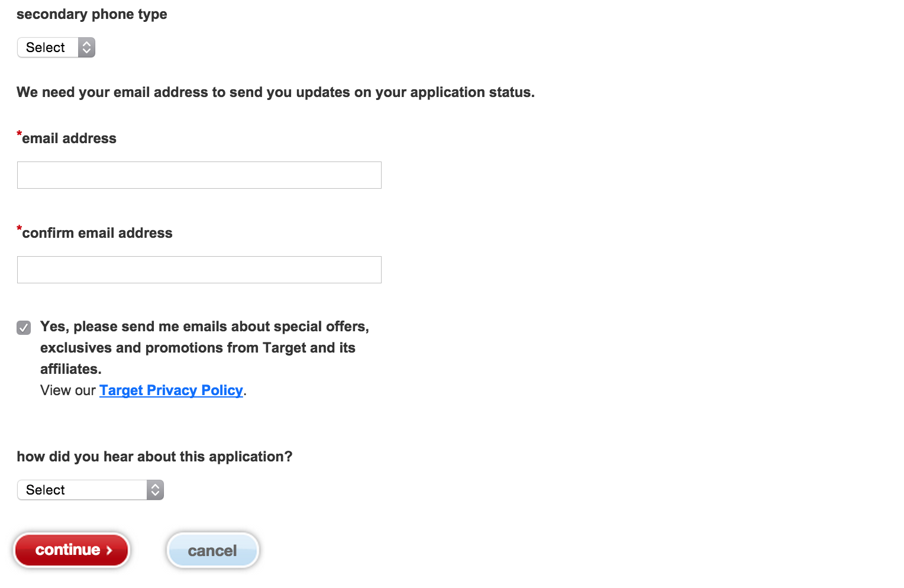
Task: Click the continue button
Action: (71, 550)
